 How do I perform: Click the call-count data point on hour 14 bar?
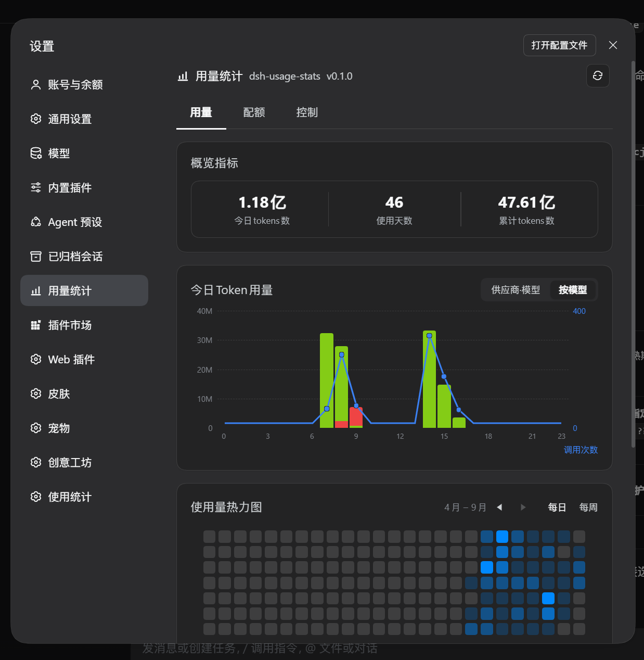click(x=429, y=336)
